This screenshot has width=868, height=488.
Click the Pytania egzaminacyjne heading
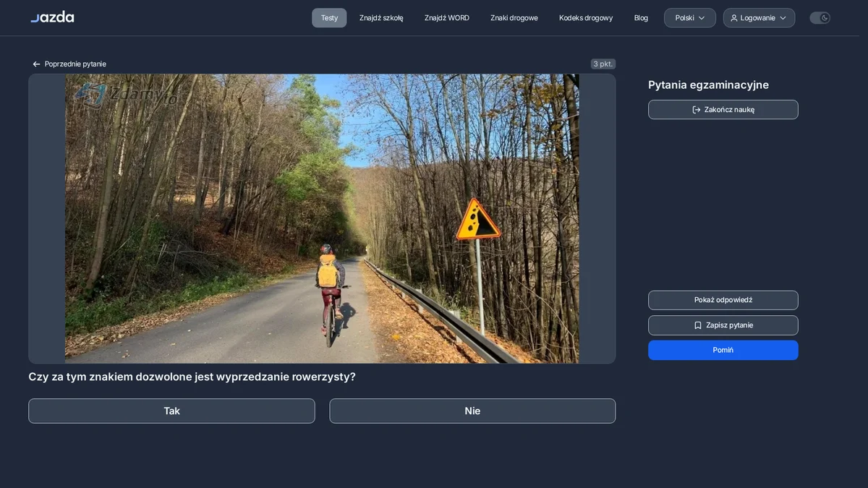pos(708,85)
